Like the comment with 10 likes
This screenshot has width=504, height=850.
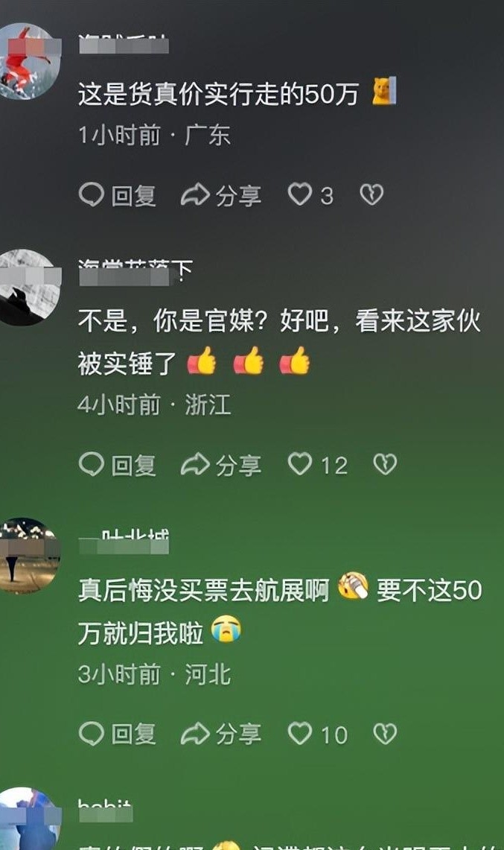317,735
